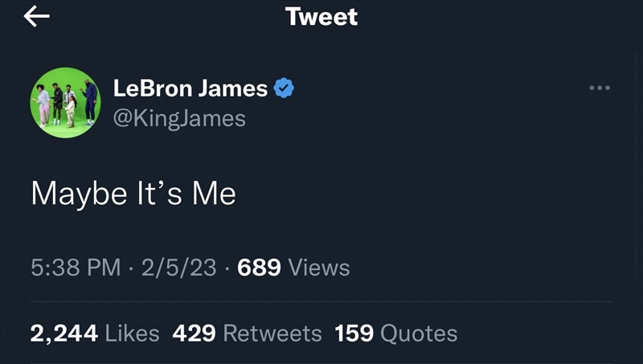Go back using the left arrow

[x=37, y=17]
